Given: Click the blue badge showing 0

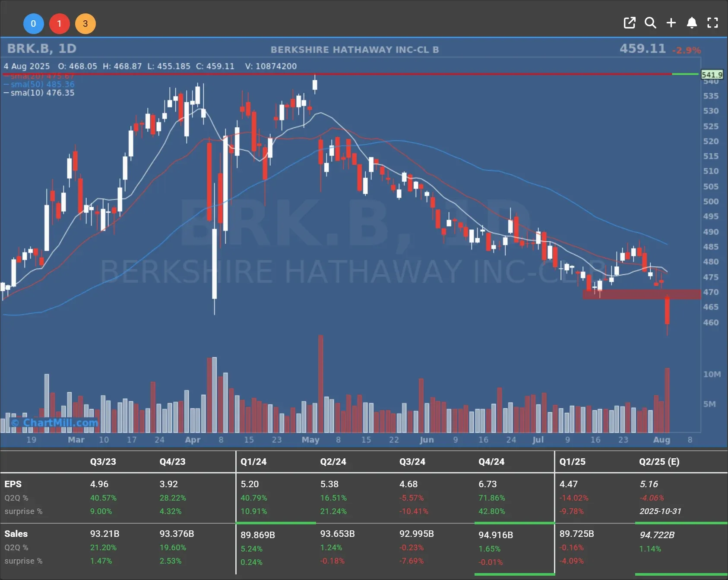Looking at the screenshot, I should [33, 24].
